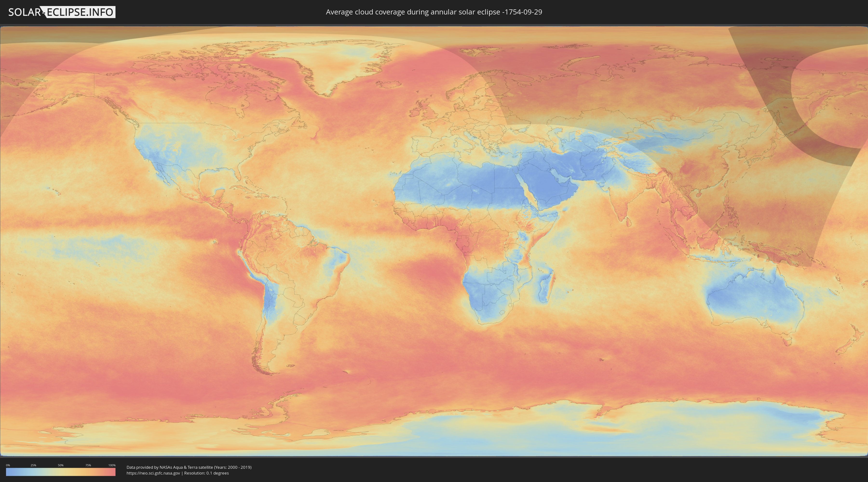Click the SOLAR-ECLIPSE.INFO logo

pos(62,12)
